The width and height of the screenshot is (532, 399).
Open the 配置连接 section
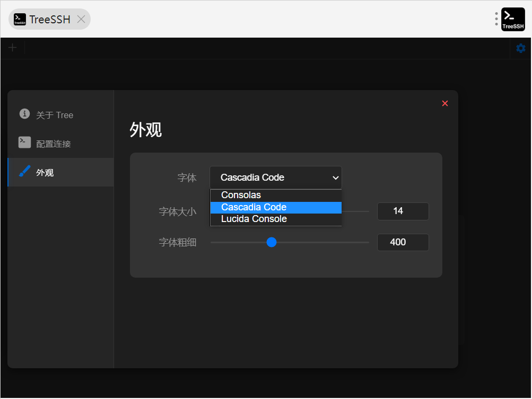(61, 144)
